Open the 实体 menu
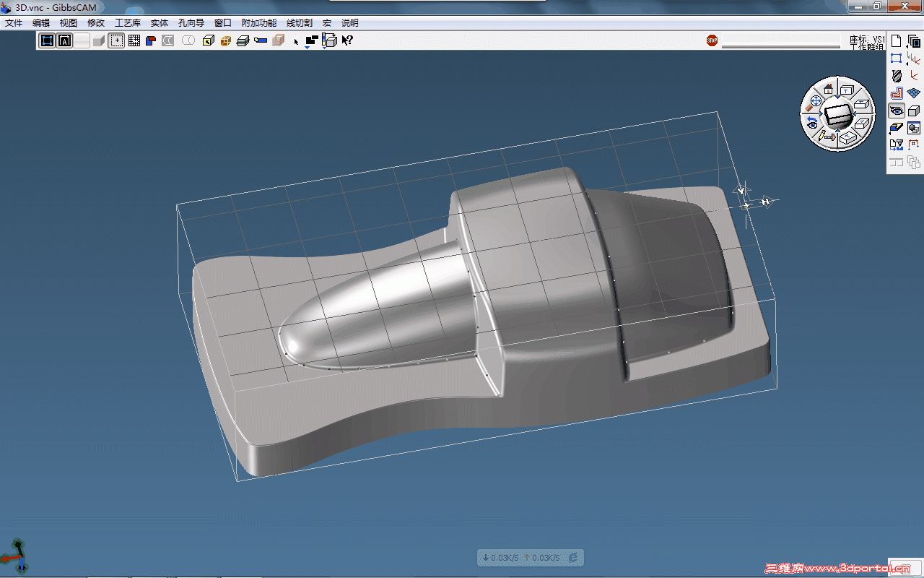This screenshot has height=578, width=924. click(x=160, y=23)
